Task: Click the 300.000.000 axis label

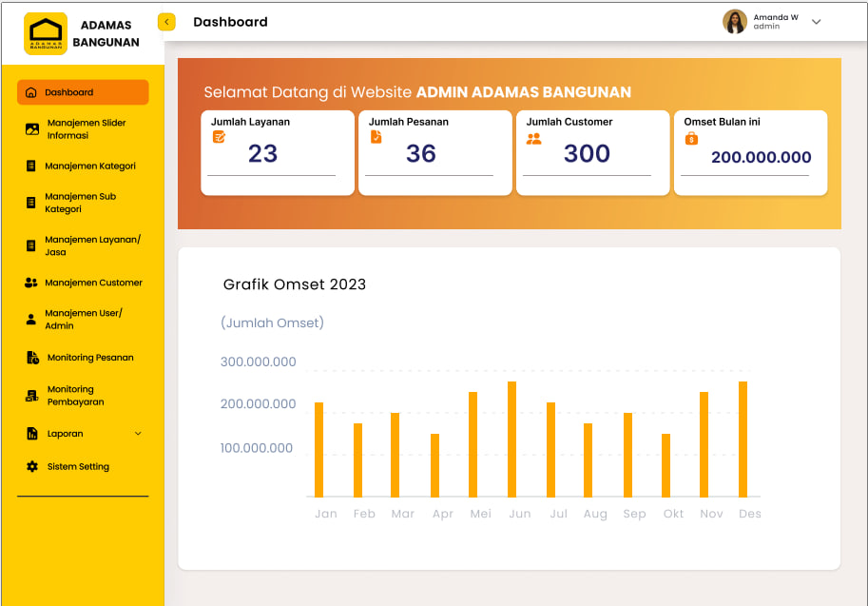Action: click(258, 362)
